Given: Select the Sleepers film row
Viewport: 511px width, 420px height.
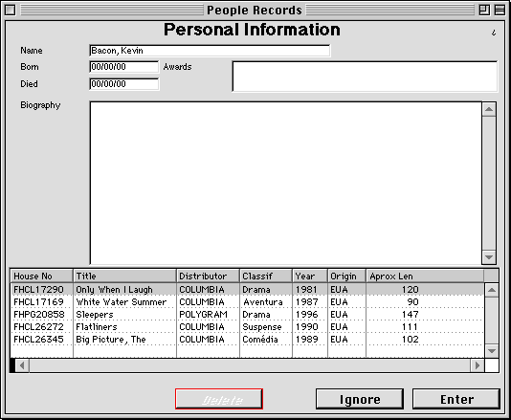Looking at the screenshot, I should tap(248, 315).
